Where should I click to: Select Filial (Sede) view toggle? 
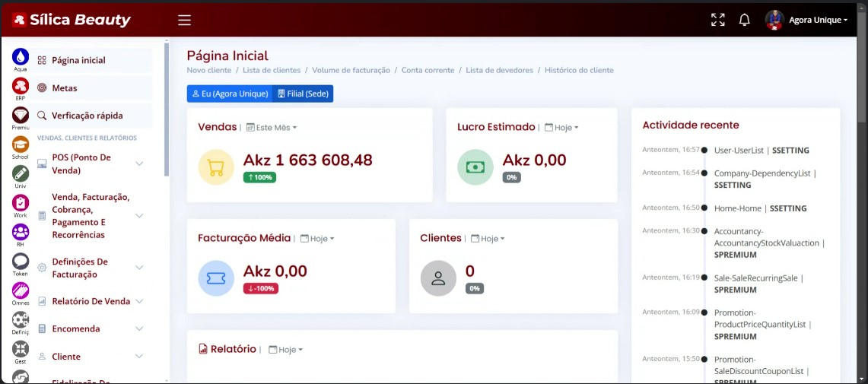coord(303,94)
